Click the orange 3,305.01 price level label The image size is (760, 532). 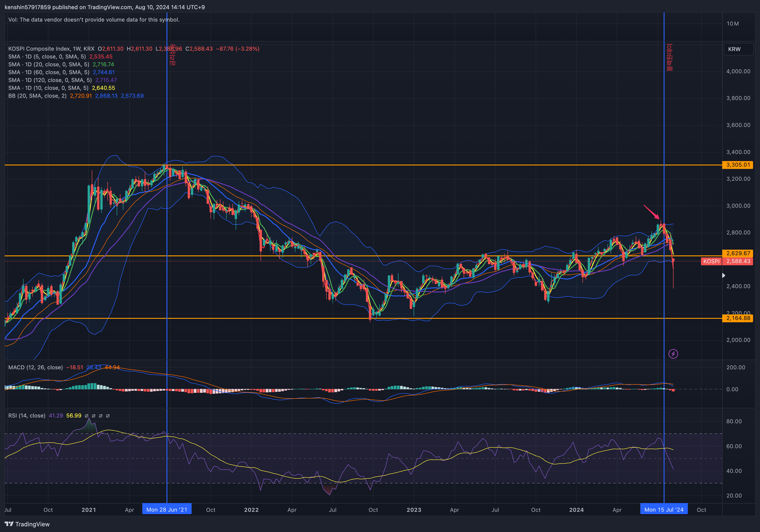coord(738,165)
